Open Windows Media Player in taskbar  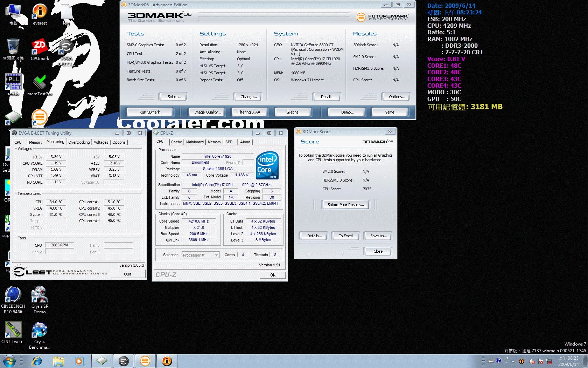point(80,361)
